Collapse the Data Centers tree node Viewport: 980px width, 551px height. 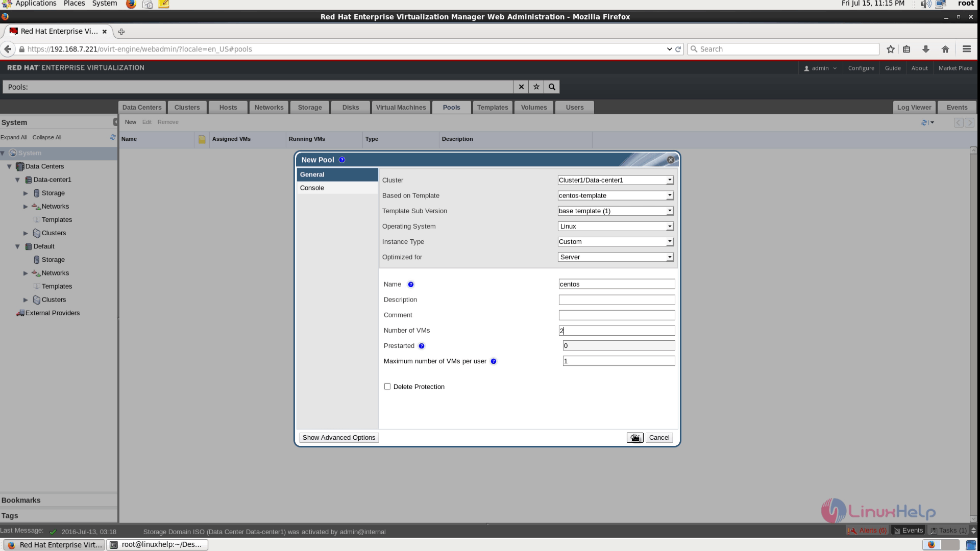9,167
